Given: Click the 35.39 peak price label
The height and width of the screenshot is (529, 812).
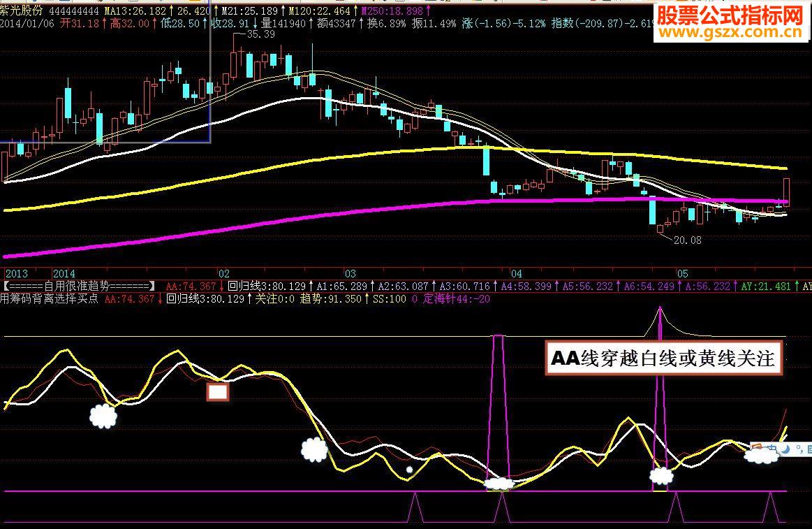Looking at the screenshot, I should coord(261,34).
